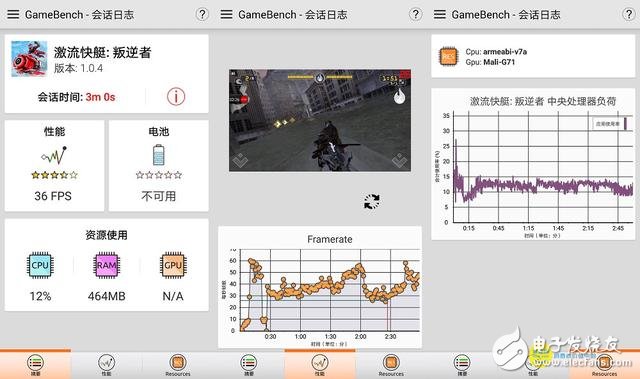
Task: Open the hamburger menu in the left panel
Action: (13, 15)
